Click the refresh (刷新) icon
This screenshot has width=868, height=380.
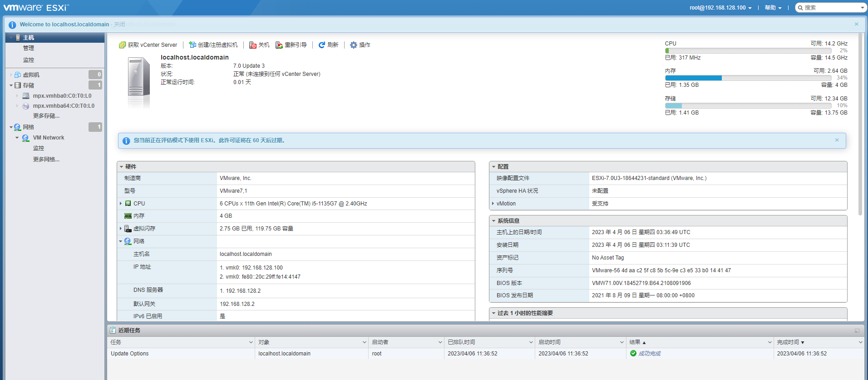[x=322, y=45]
